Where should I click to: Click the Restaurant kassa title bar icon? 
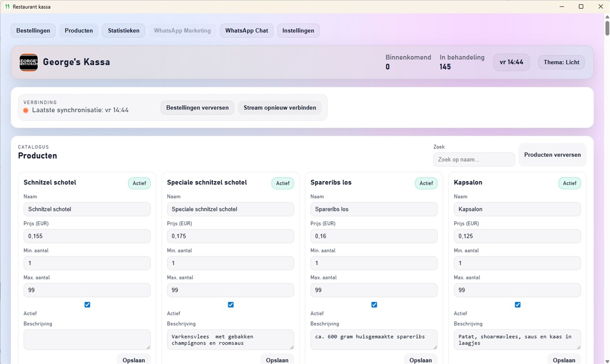click(x=7, y=7)
